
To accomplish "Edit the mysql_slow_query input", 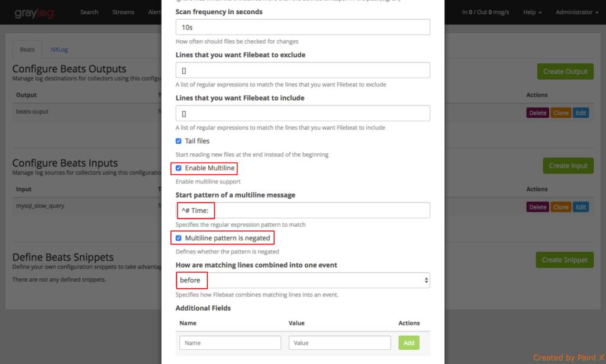I will 581,207.
